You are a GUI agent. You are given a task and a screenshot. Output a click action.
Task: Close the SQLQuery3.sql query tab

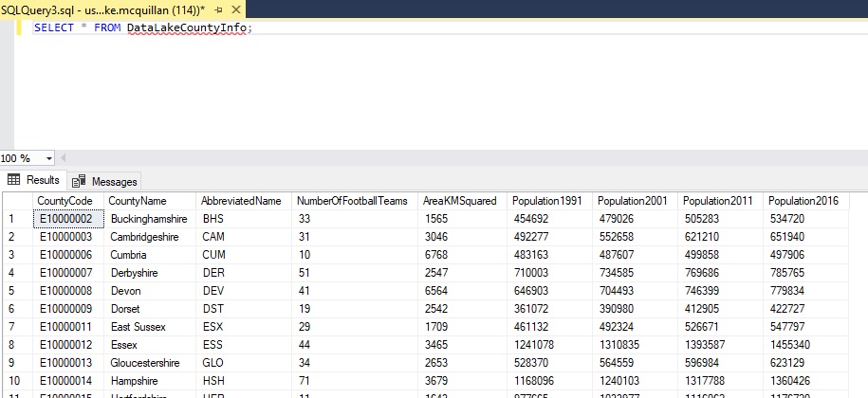coord(234,9)
